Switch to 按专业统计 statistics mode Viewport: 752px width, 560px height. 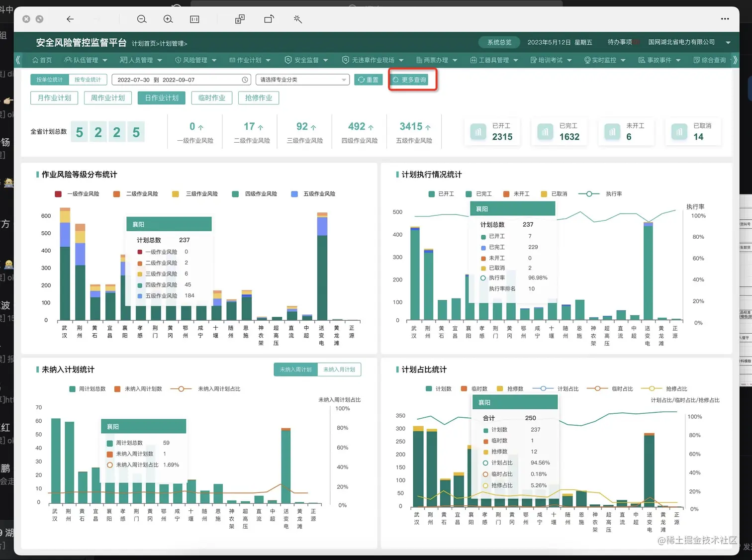(x=88, y=80)
